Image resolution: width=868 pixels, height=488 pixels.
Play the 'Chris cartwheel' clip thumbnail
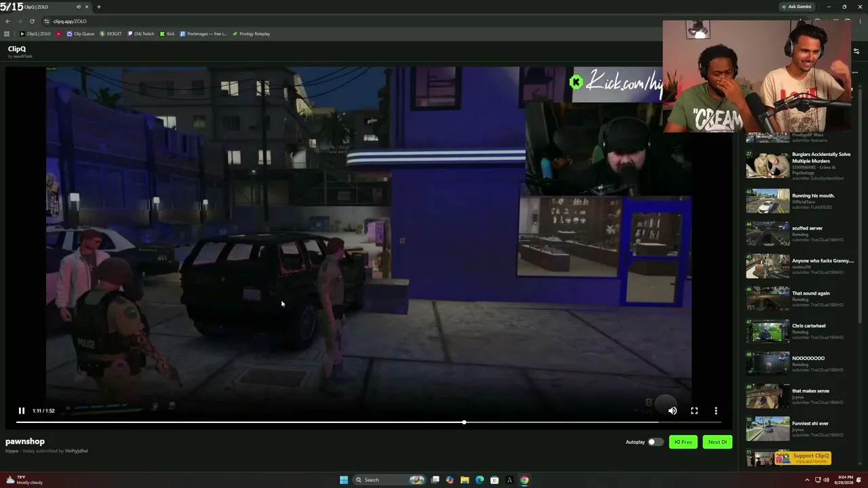(768, 331)
